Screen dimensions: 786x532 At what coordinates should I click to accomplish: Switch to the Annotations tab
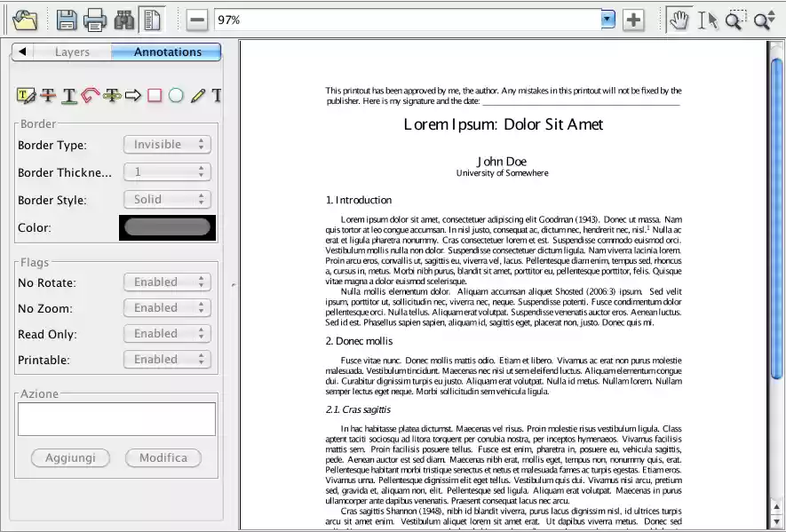(167, 52)
